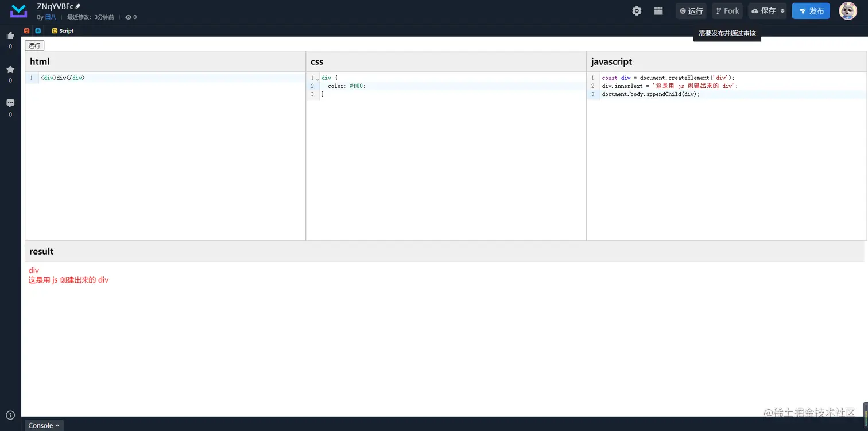The width and height of the screenshot is (868, 431).
Task: Click the closing brace line in css editor
Action: coord(323,94)
